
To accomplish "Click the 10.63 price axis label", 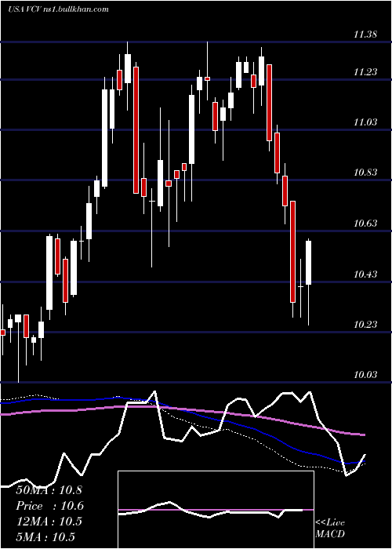I will (x=365, y=223).
